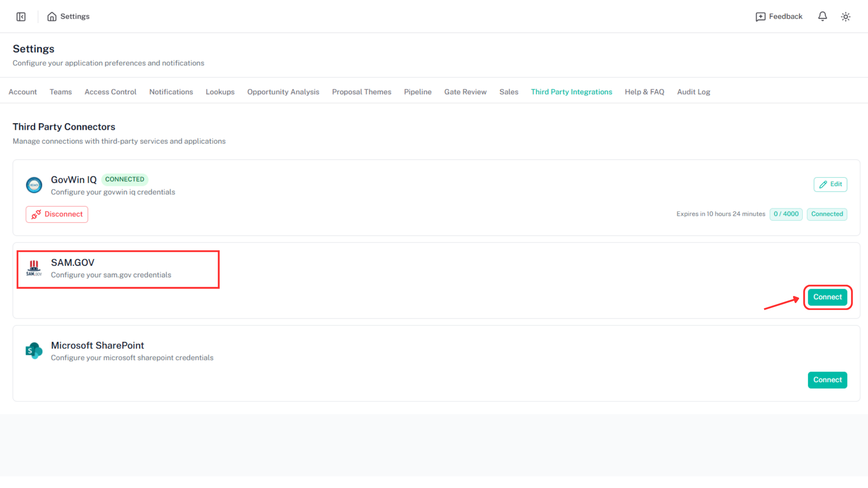Click 'Expires in 10 hours 24 minutes' text
Image resolution: width=868 pixels, height=488 pixels.
click(720, 214)
